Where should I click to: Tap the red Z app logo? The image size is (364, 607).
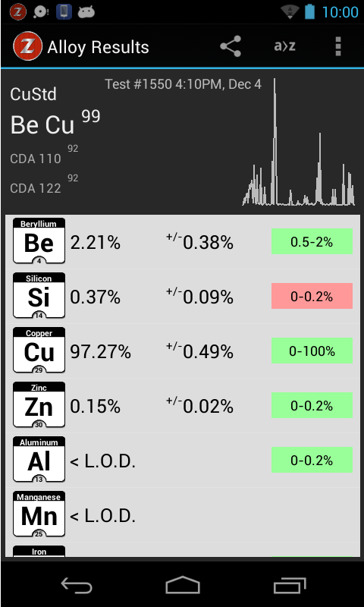27,46
